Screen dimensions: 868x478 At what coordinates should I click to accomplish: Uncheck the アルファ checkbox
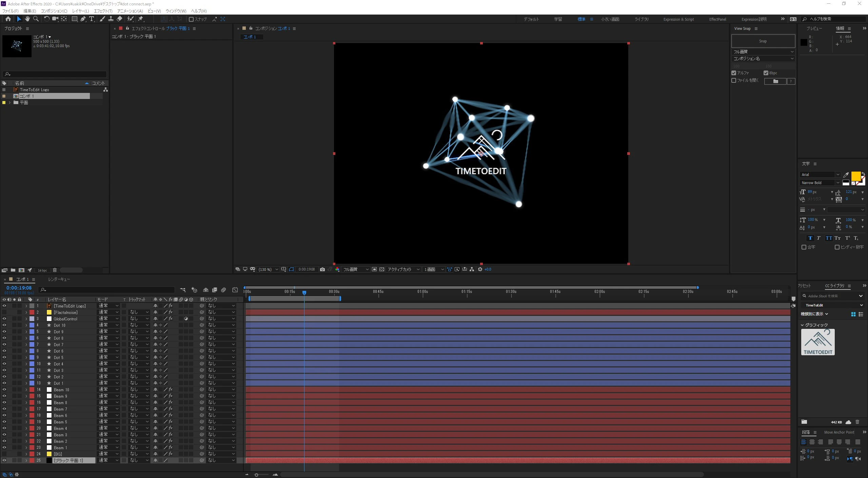click(734, 73)
